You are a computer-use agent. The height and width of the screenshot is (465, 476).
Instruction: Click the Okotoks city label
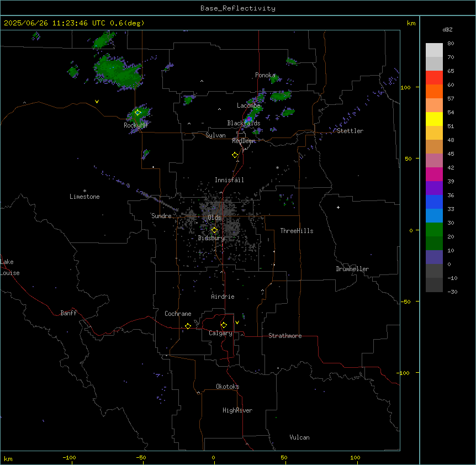point(228,387)
